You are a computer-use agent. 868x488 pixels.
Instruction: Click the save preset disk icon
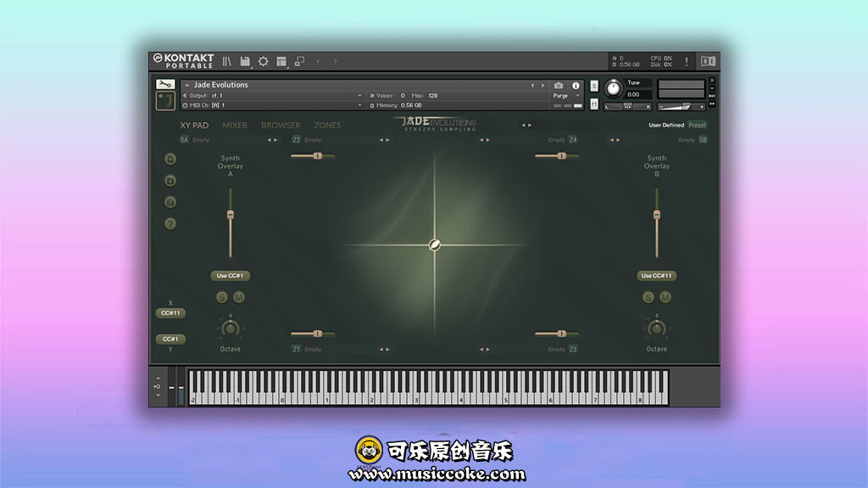coord(170,202)
